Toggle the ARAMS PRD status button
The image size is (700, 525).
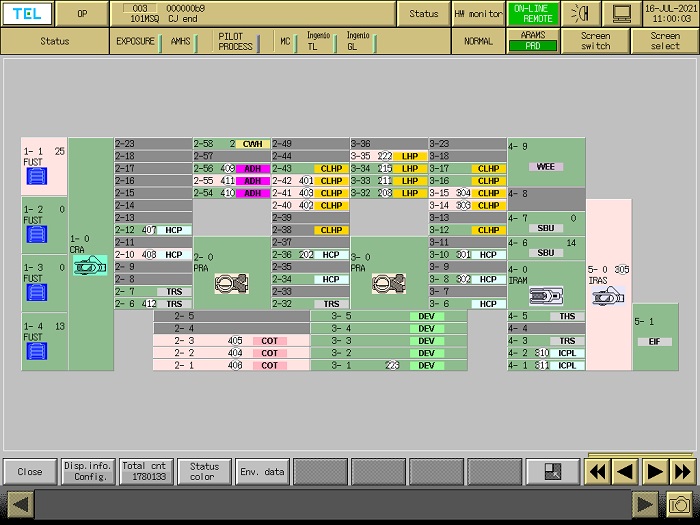[x=533, y=40]
